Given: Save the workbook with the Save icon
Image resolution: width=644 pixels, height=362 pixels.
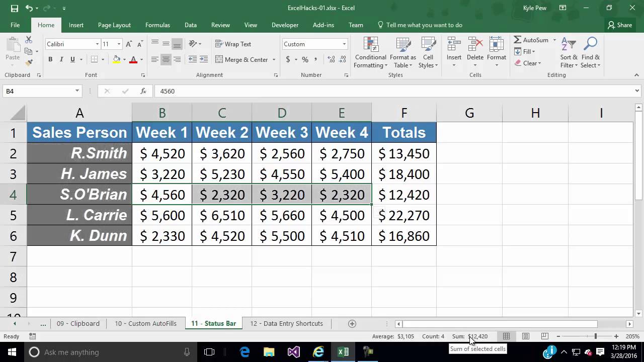Looking at the screenshot, I should (x=14, y=8).
